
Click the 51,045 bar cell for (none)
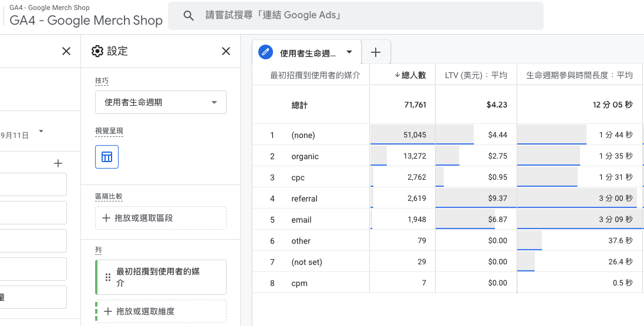pos(403,135)
